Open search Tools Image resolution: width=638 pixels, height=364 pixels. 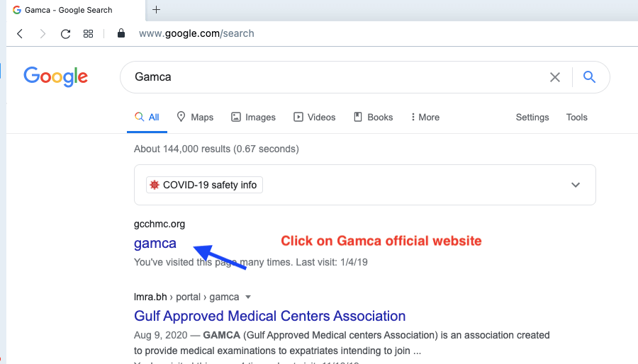pyautogui.click(x=576, y=118)
